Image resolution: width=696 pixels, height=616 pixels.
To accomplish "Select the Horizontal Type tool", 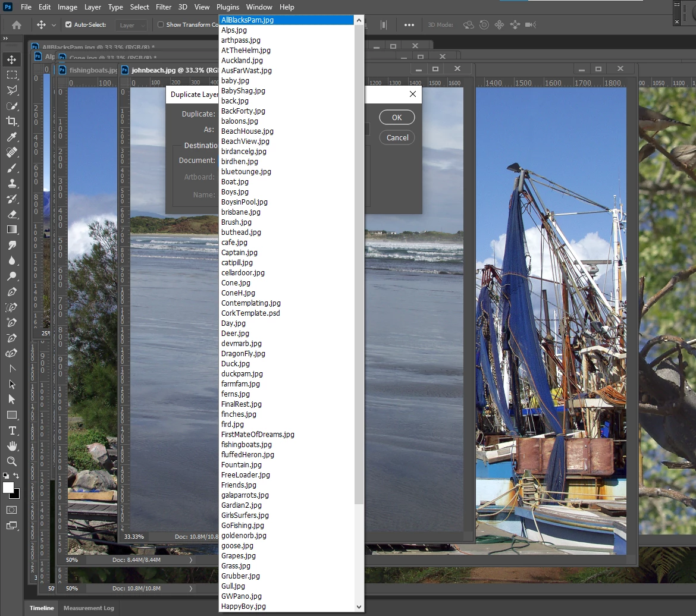I will click(12, 431).
